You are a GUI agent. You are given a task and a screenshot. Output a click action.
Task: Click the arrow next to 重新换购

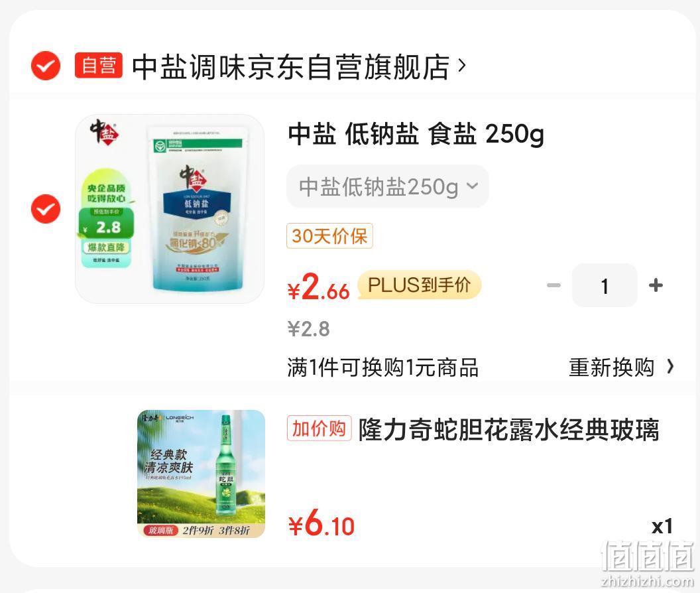671,367
